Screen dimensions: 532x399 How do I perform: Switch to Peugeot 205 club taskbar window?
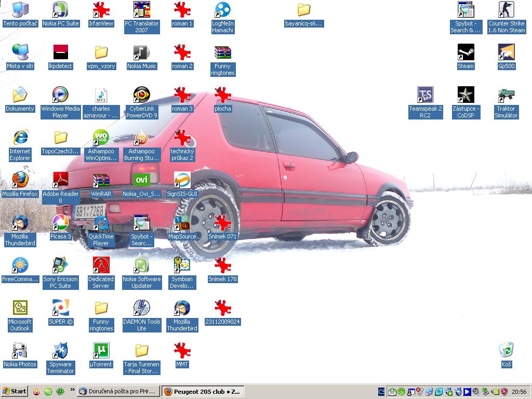click(x=202, y=392)
